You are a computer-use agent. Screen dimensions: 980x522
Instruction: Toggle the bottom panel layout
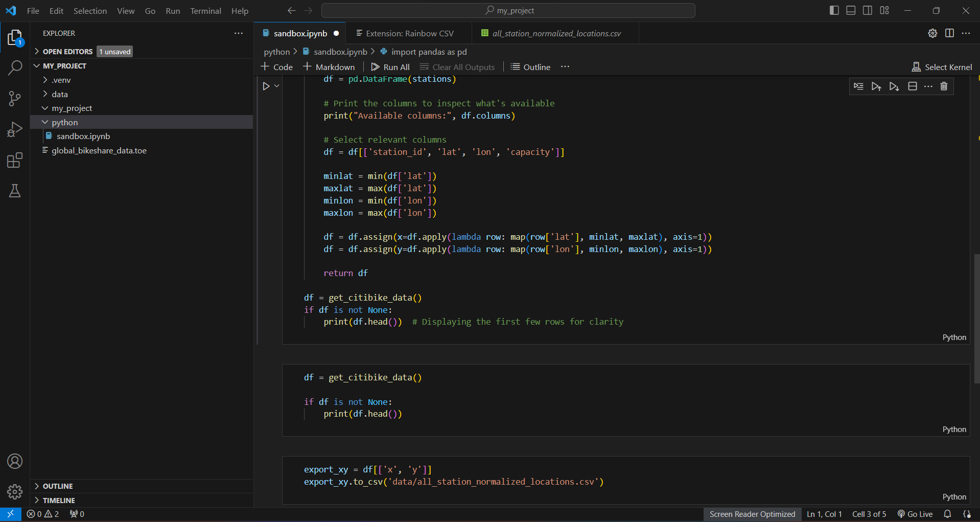(x=851, y=10)
